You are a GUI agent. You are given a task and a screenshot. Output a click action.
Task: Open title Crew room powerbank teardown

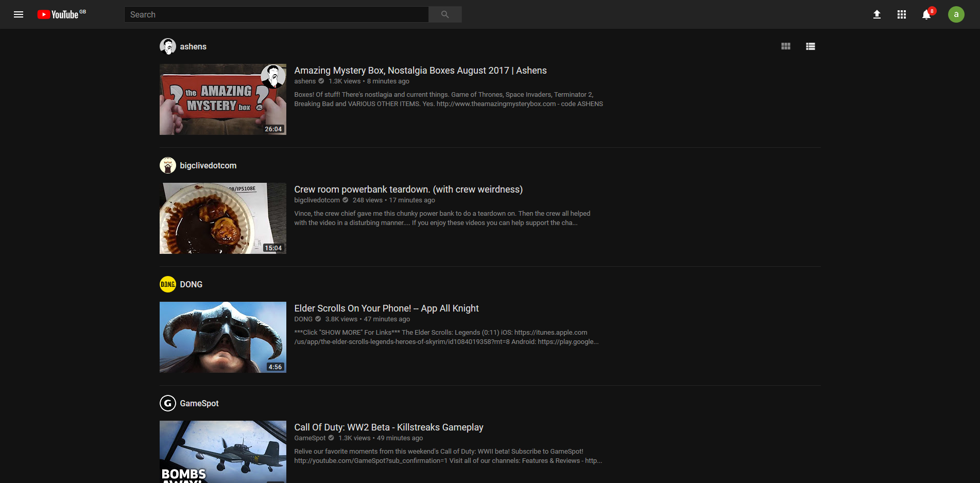tap(408, 189)
